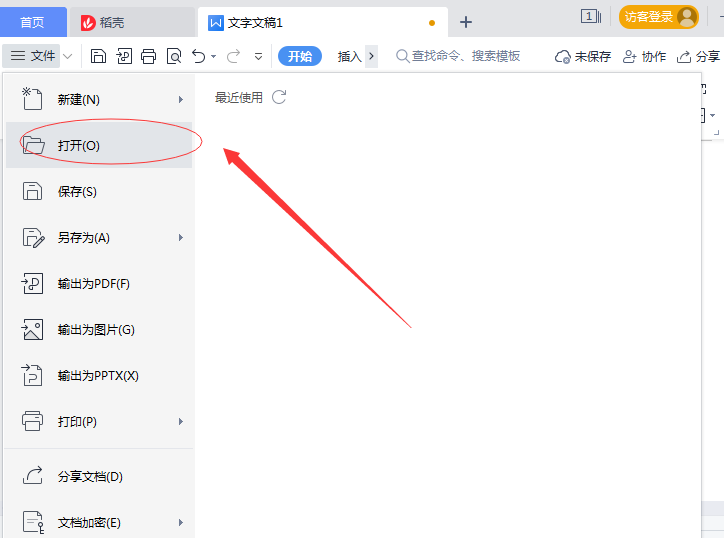Switch to the 稻壳 tab
This screenshot has width=724, height=538.
pyautogui.click(x=132, y=22)
